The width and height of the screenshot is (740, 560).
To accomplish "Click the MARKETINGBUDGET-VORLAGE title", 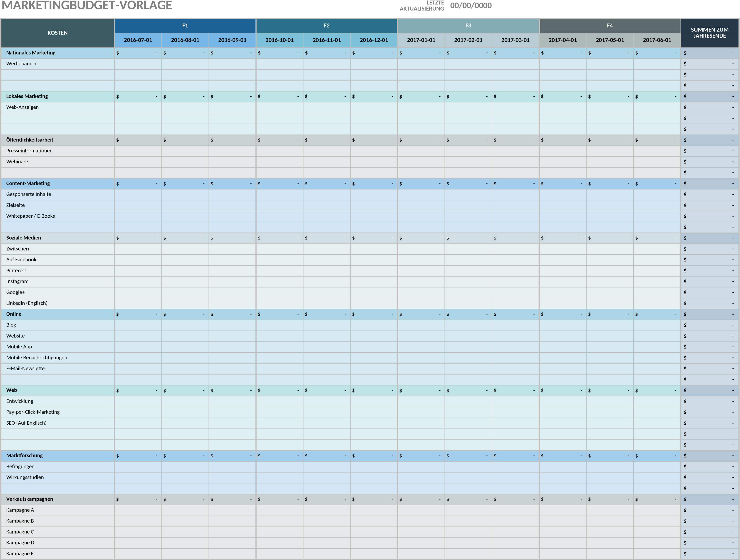I will (x=87, y=5).
